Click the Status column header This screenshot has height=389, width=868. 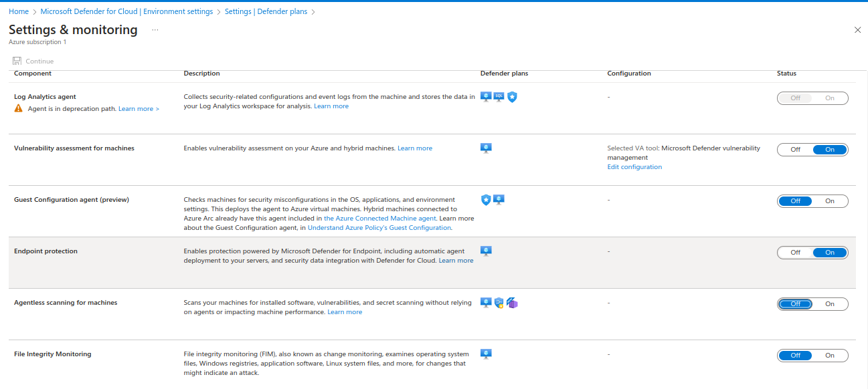(x=786, y=74)
